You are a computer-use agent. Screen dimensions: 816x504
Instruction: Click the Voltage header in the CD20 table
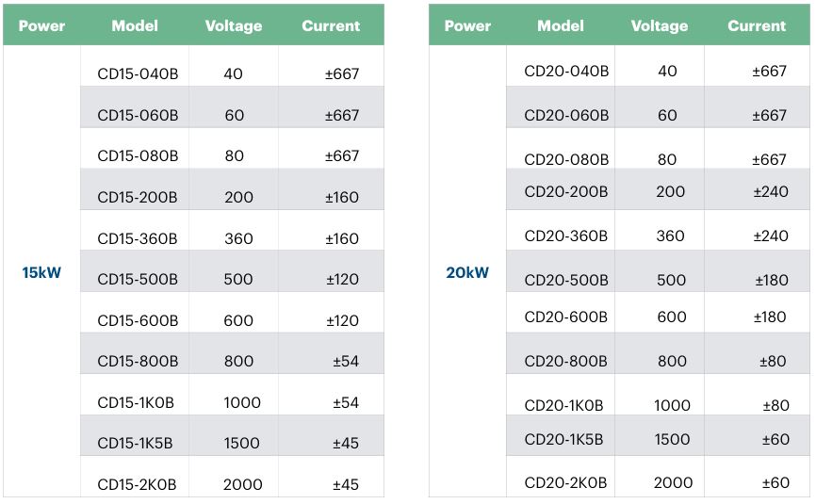(659, 25)
